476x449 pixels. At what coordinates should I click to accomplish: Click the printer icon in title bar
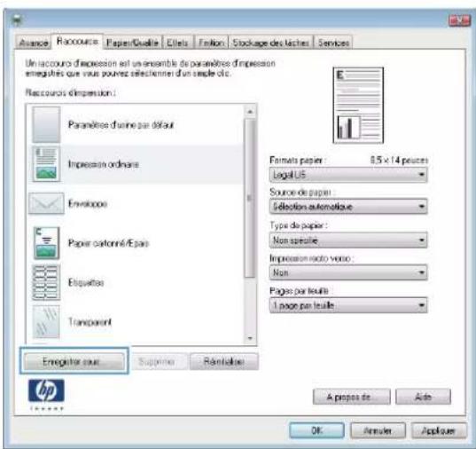pos(17,20)
